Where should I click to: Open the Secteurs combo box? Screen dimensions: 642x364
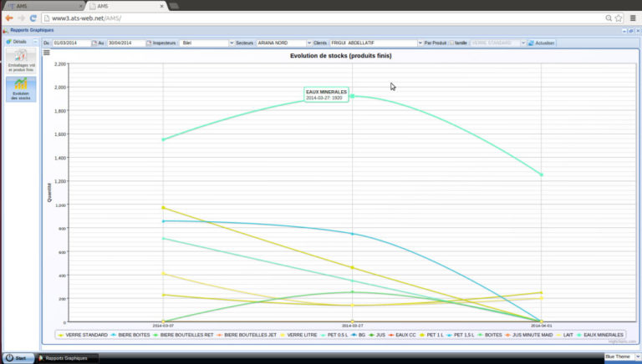coord(308,43)
